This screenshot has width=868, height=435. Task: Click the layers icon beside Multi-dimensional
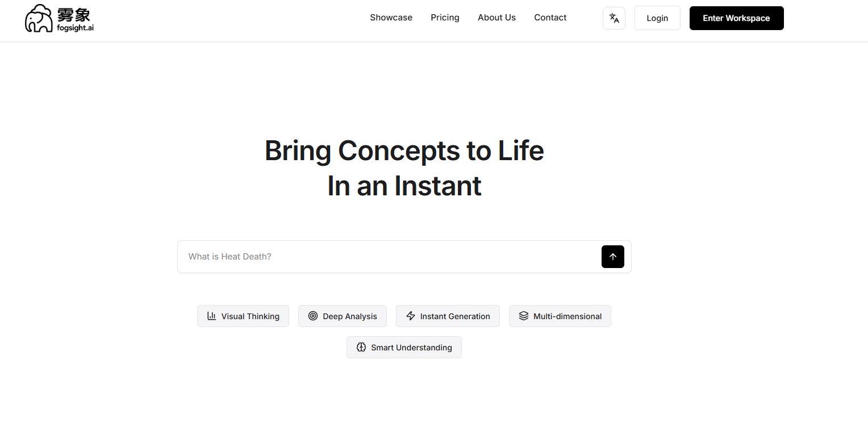[x=524, y=316]
